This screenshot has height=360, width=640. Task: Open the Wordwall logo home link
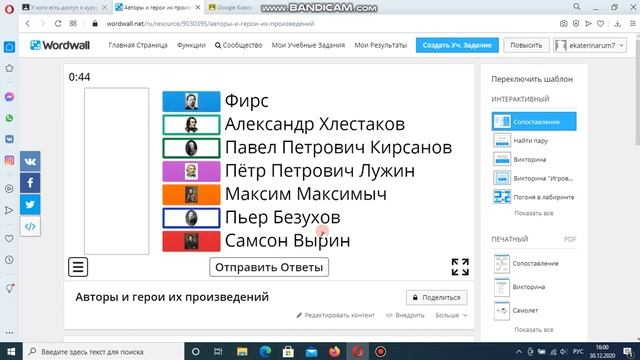pyautogui.click(x=60, y=45)
